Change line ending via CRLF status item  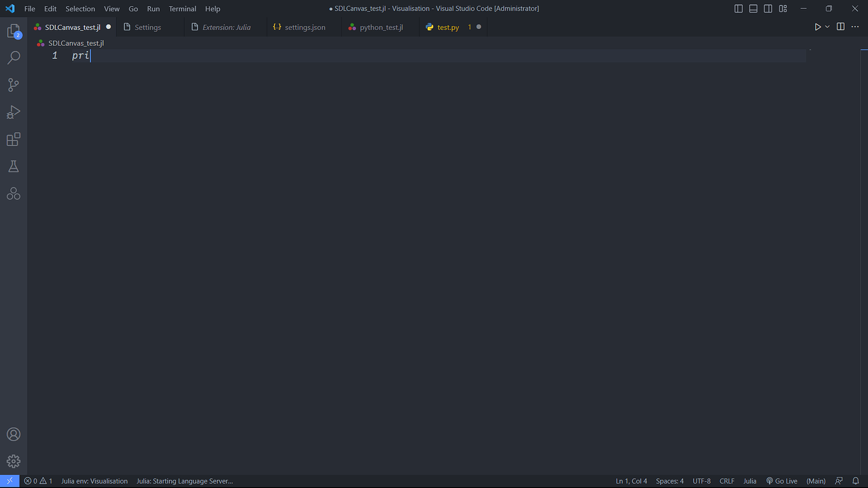pos(726,480)
